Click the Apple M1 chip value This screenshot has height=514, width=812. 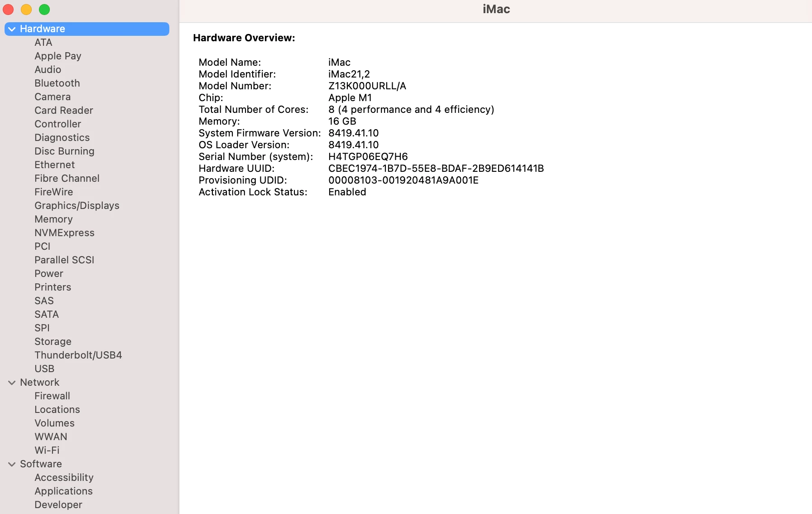350,98
